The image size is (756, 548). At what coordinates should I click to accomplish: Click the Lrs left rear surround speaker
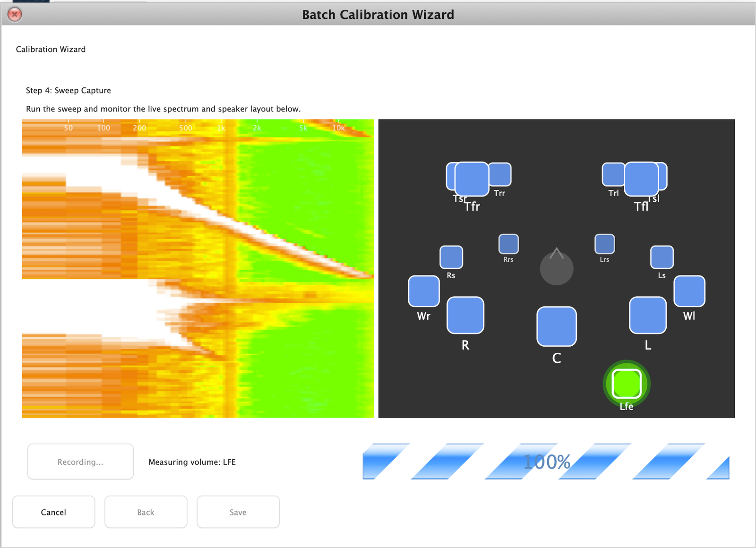coord(604,244)
